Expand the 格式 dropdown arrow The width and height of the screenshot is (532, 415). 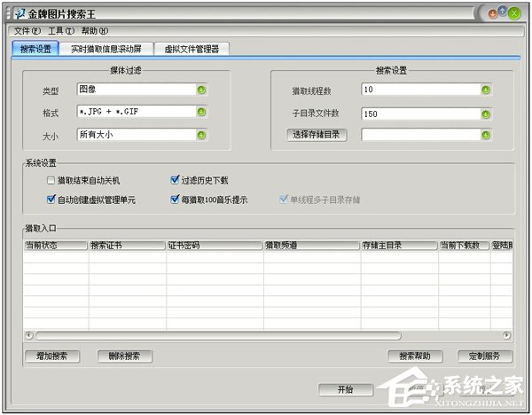pyautogui.click(x=201, y=112)
